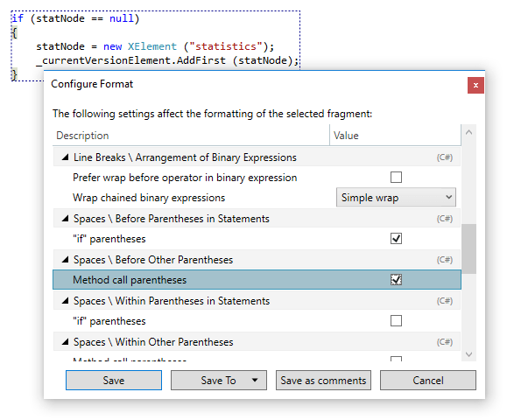Click the scrollbar down arrow
Screen dimensions: 507x420
pyautogui.click(x=468, y=354)
